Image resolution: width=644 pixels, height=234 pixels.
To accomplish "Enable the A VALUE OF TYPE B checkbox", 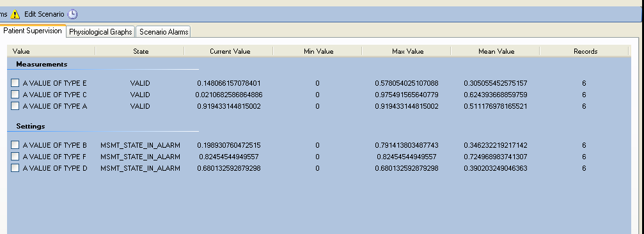I will click(15, 145).
